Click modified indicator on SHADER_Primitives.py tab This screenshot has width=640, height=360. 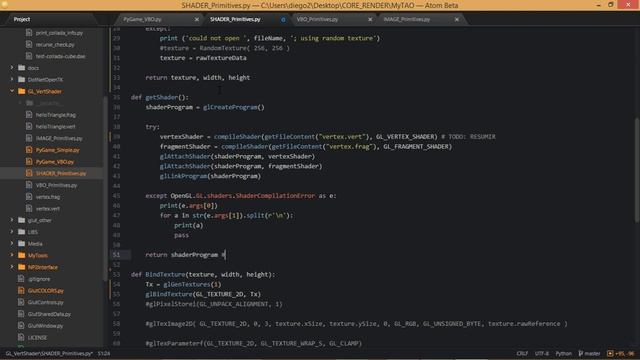coord(283,20)
